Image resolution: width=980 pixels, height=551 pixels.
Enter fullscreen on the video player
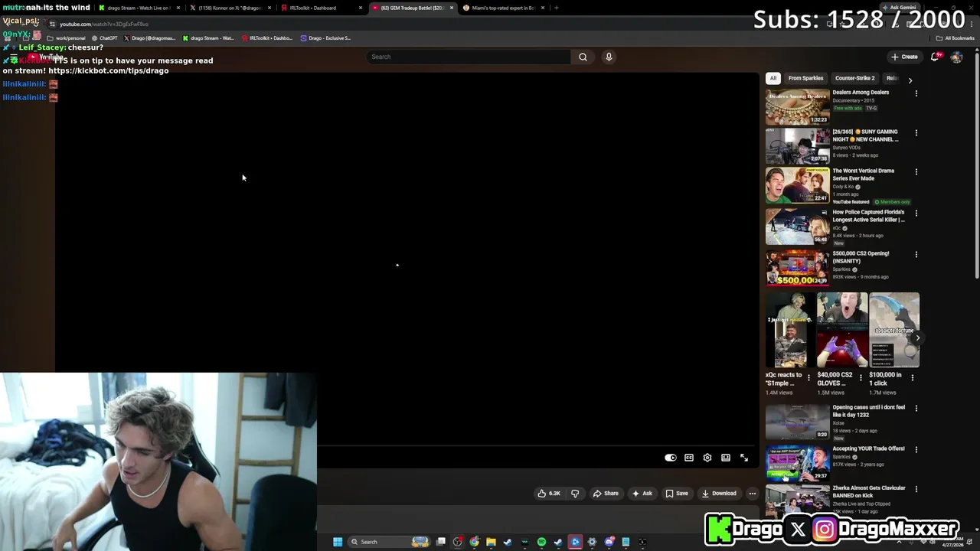744,458
